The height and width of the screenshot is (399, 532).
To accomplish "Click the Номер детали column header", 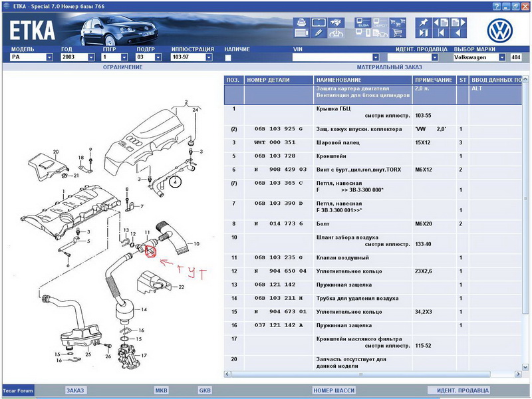I will tap(279, 80).
